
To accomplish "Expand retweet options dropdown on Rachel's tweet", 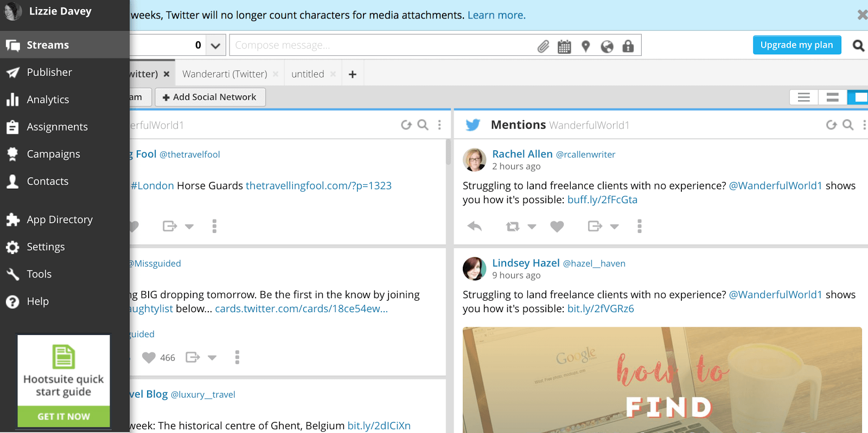I will 532,227.
